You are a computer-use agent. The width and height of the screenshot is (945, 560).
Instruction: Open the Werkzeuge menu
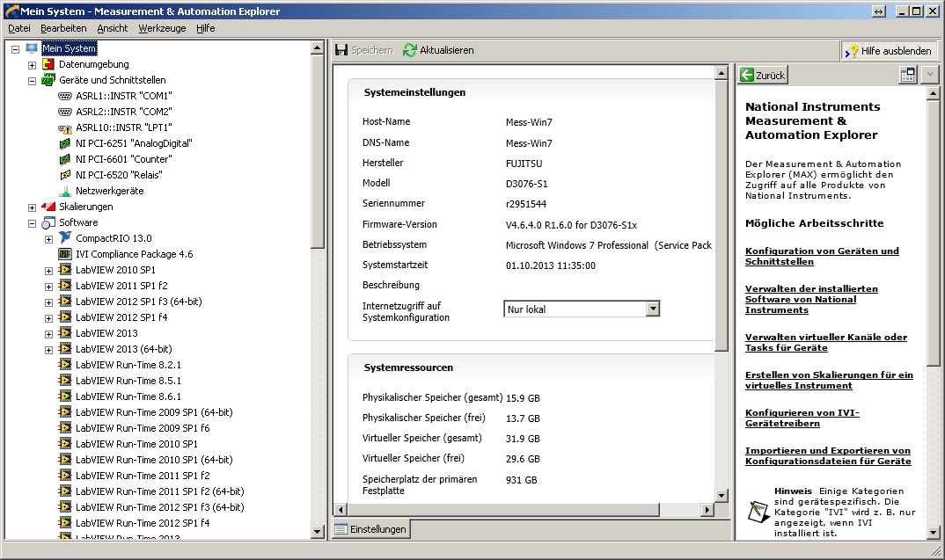(x=162, y=28)
